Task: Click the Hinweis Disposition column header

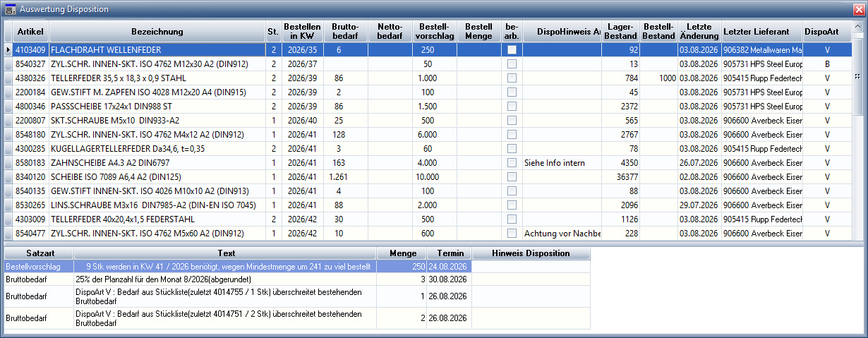Action: click(x=531, y=253)
